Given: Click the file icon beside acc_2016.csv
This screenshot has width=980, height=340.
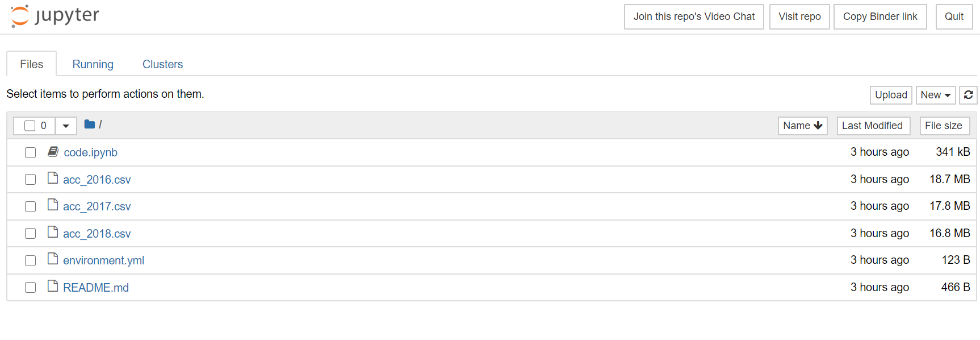Looking at the screenshot, I should pyautogui.click(x=53, y=179).
